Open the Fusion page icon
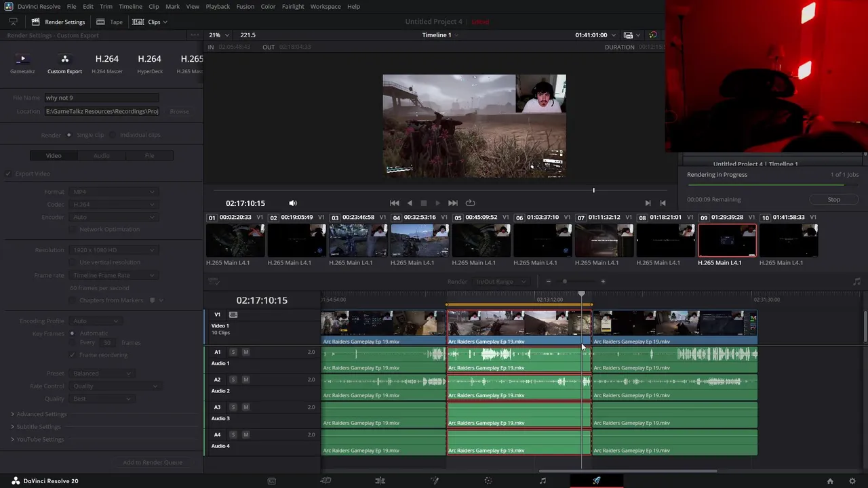The image size is (868, 488). pos(435,481)
